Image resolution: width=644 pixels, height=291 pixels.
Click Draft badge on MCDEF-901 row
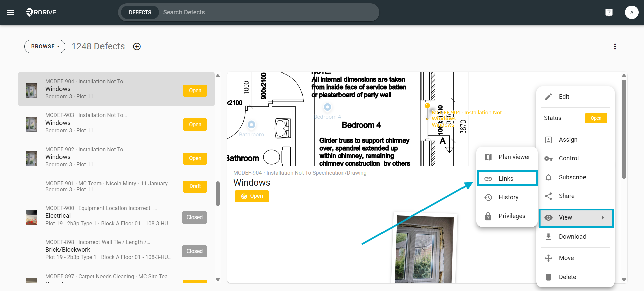pos(195,186)
